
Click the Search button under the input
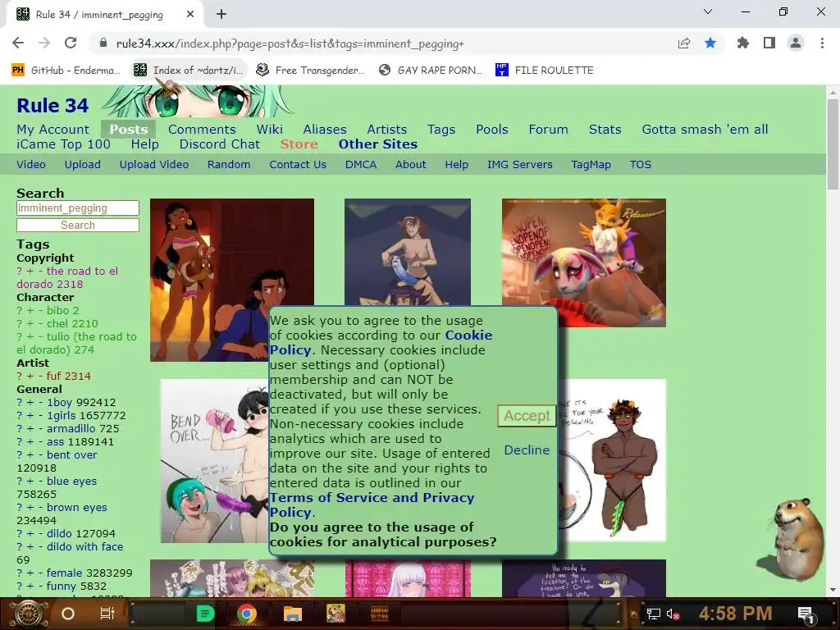(x=78, y=225)
